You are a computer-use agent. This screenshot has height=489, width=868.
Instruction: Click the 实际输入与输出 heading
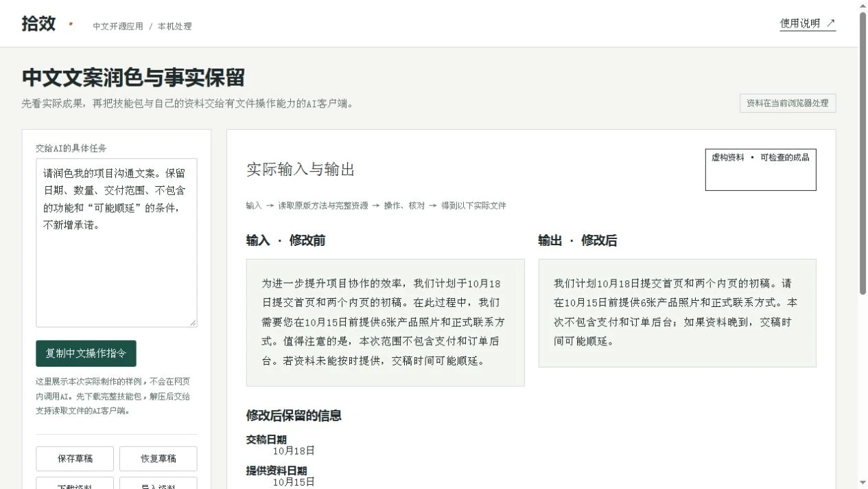click(301, 170)
